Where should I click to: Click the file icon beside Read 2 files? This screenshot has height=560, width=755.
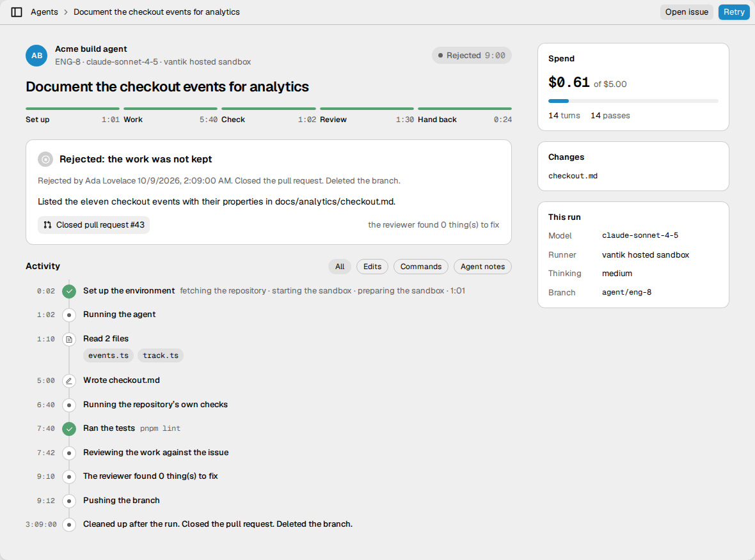[x=69, y=339]
